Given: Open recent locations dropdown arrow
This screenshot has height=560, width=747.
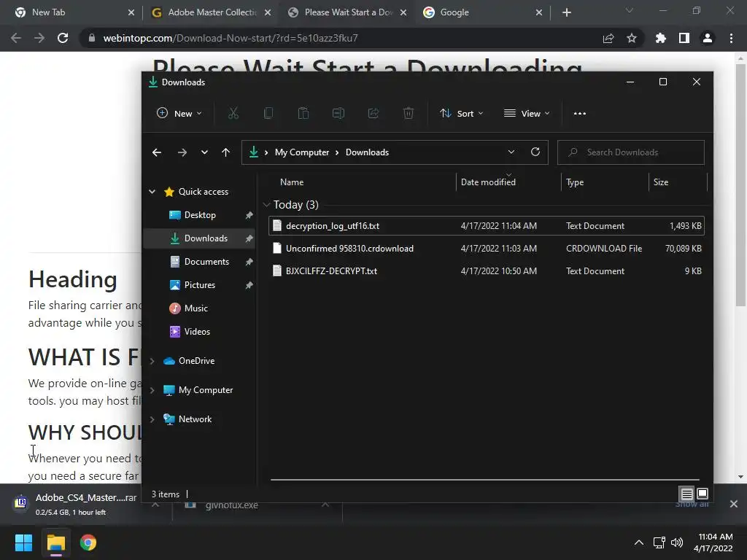Looking at the screenshot, I should click(204, 152).
